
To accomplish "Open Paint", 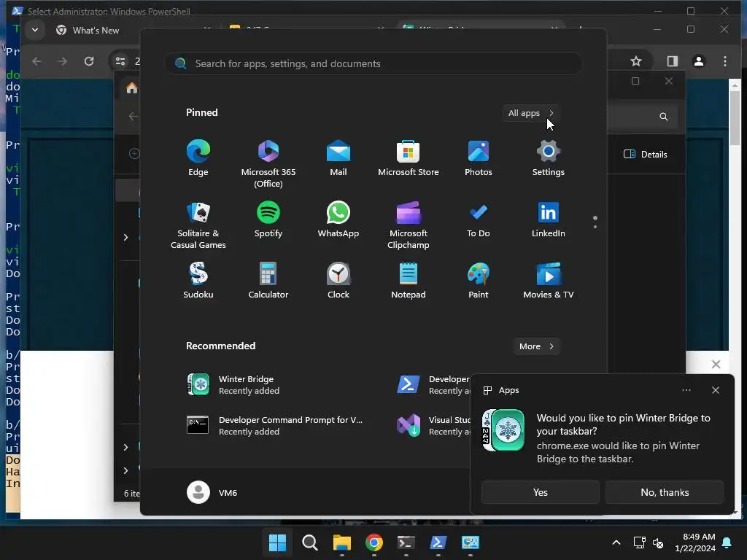I will click(479, 281).
